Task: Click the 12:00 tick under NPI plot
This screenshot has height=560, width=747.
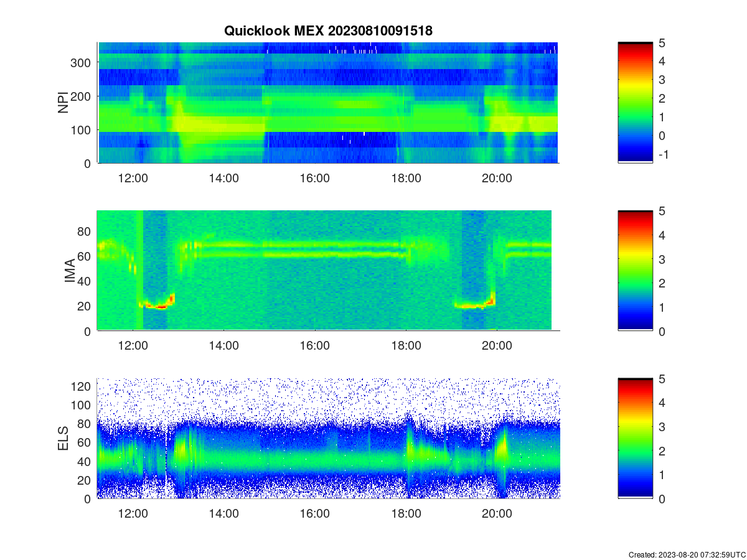Action: click(x=133, y=178)
